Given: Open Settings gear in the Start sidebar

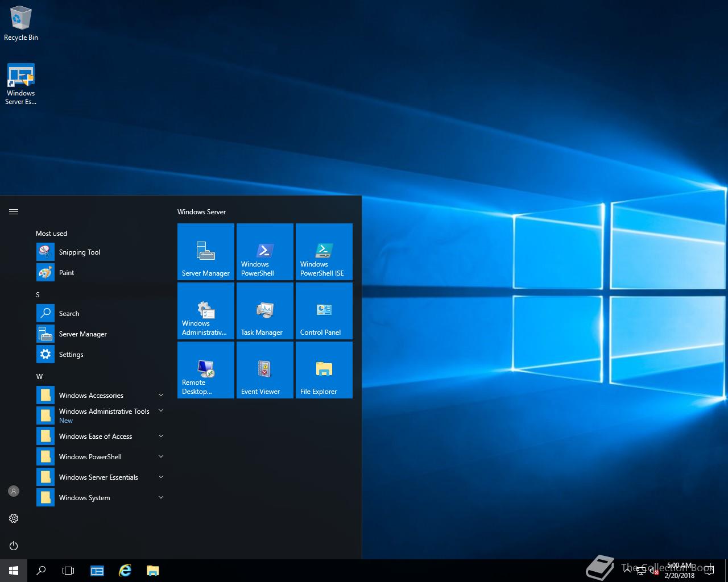Looking at the screenshot, I should point(14,518).
